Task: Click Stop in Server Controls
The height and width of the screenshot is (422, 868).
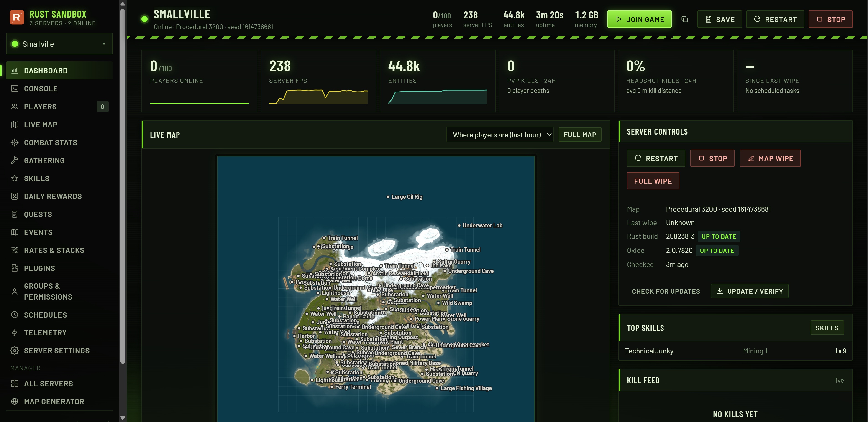Action: click(x=712, y=158)
